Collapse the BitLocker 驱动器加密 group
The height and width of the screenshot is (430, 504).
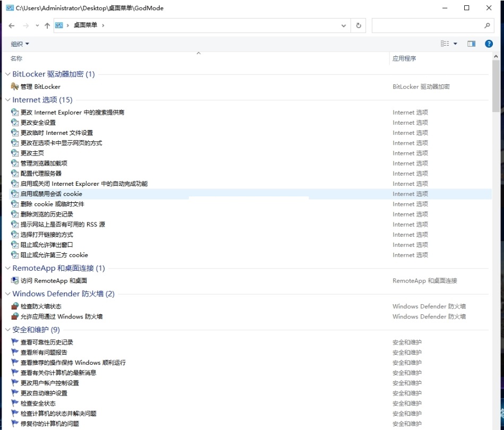click(x=8, y=74)
